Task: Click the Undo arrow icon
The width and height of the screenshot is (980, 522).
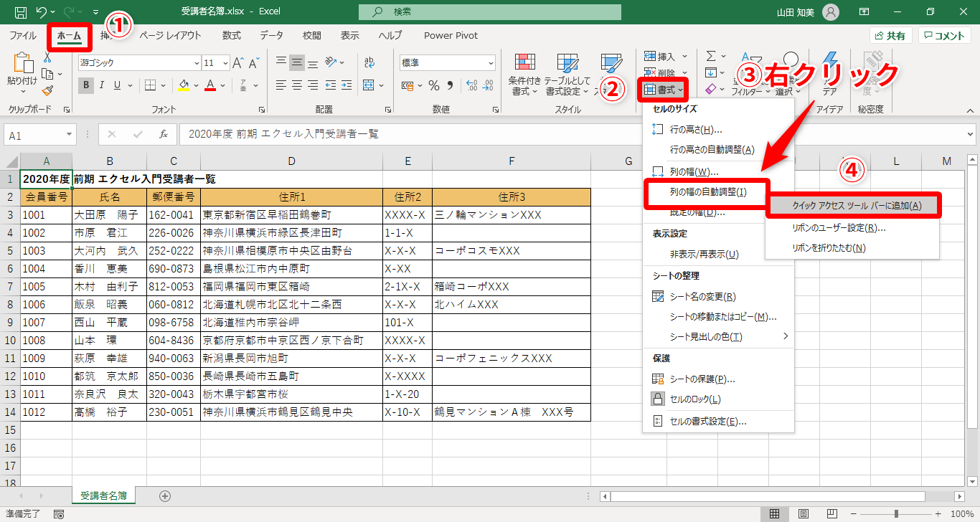Action: (x=41, y=12)
